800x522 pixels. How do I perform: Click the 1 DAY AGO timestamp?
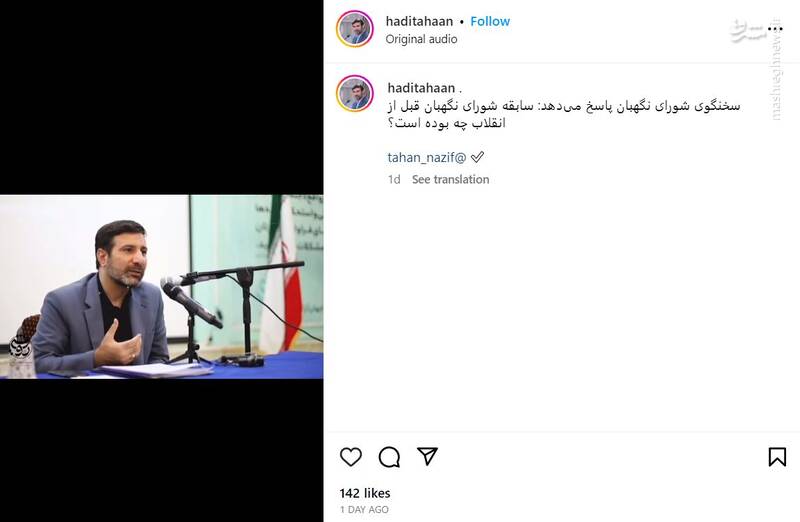[364, 510]
